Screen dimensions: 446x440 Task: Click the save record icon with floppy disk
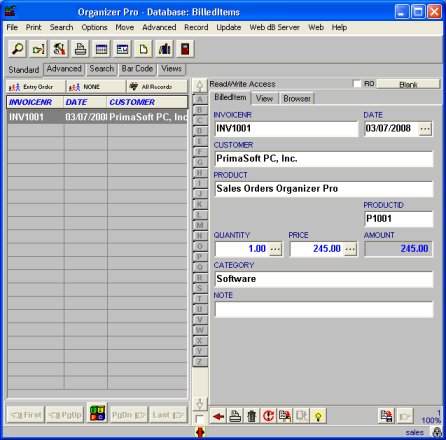387,416
